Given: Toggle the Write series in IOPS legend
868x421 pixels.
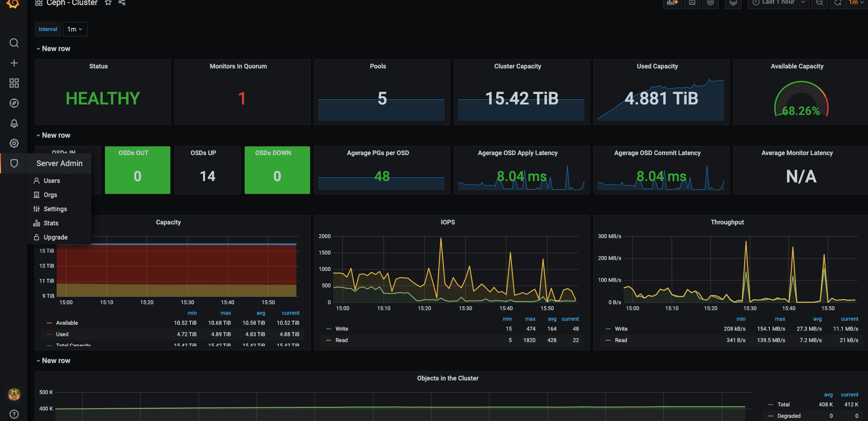Looking at the screenshot, I should [342, 329].
